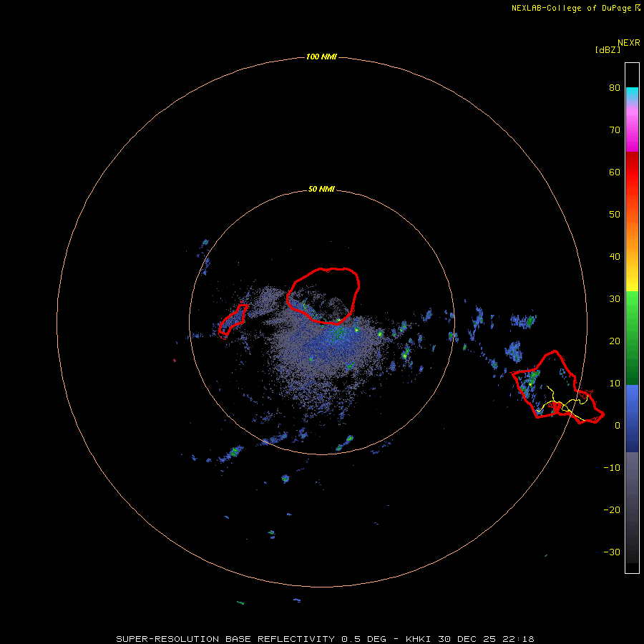Click the 0.5 DEG elevation text

point(364,639)
